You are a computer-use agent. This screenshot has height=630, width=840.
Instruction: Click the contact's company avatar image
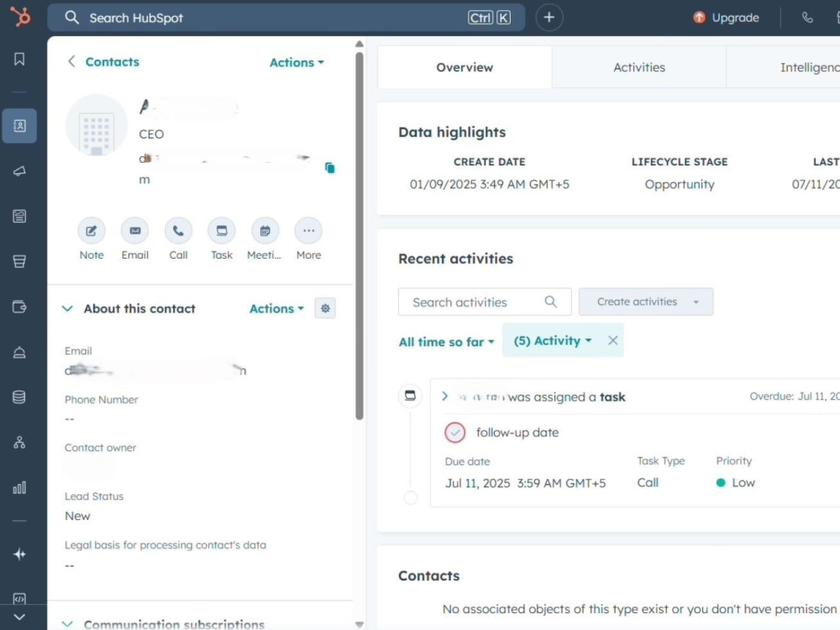pos(97,125)
